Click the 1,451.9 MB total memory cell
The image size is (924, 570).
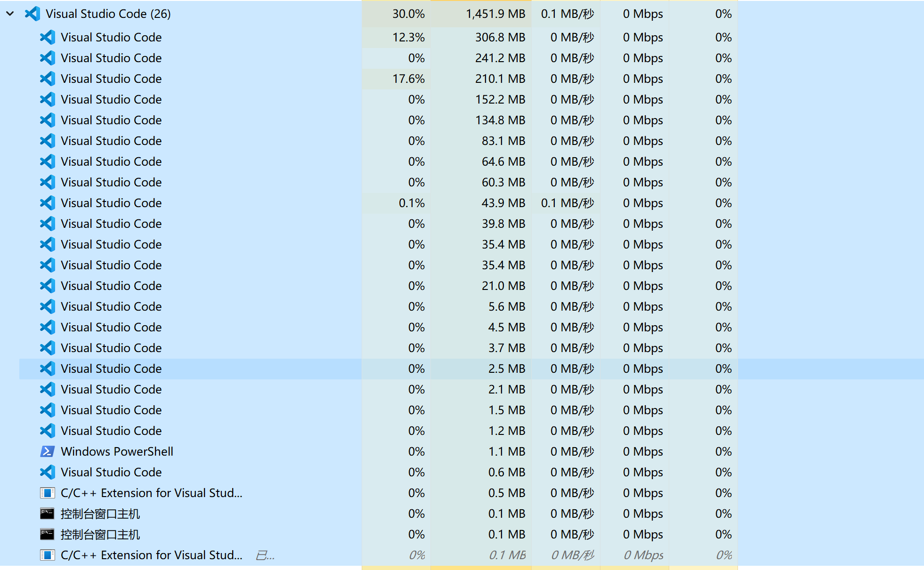click(x=495, y=14)
